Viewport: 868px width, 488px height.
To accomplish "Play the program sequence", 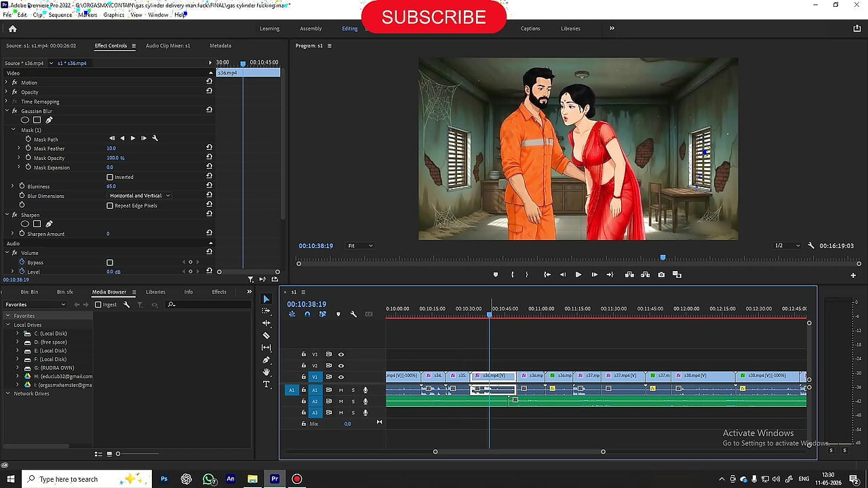I will pyautogui.click(x=578, y=274).
